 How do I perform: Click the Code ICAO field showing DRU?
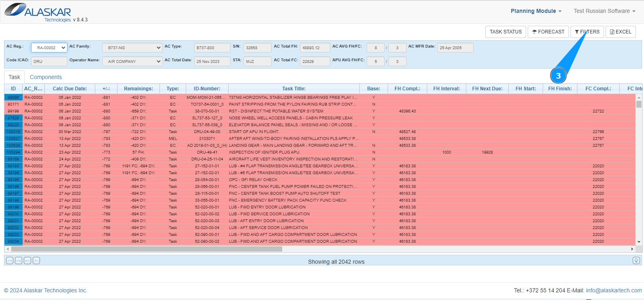(x=49, y=61)
